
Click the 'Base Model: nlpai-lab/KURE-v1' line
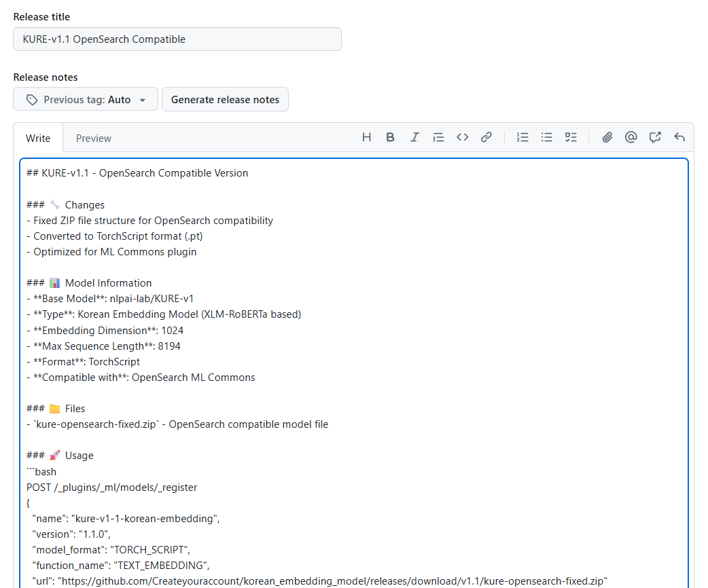click(110, 299)
